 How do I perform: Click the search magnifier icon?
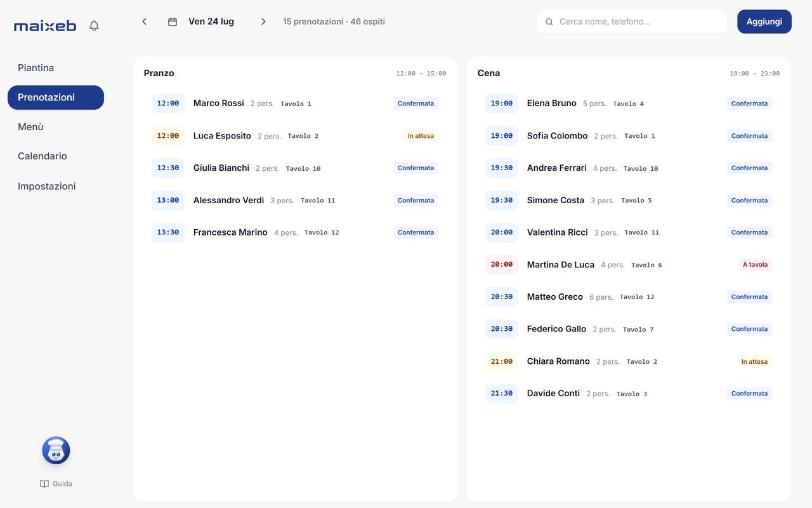pos(549,22)
